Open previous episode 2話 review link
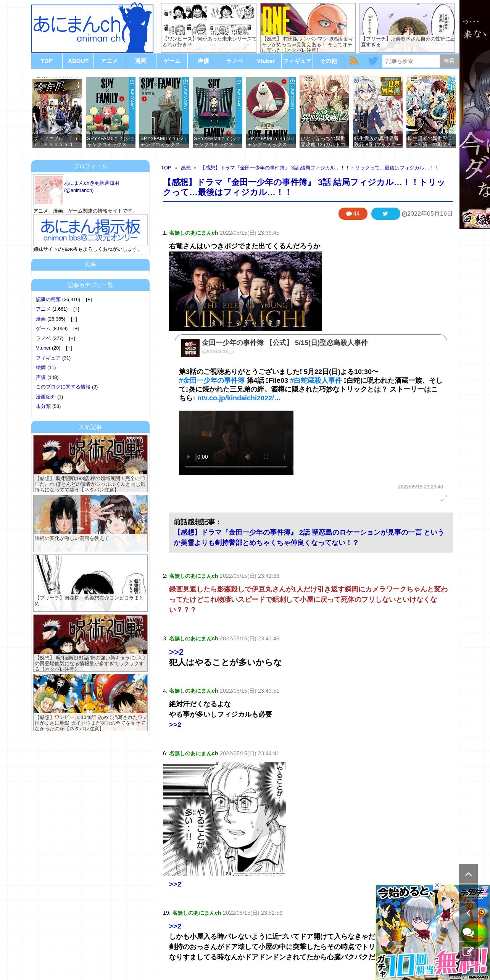Screen dimensions: 490x980 point(309,537)
